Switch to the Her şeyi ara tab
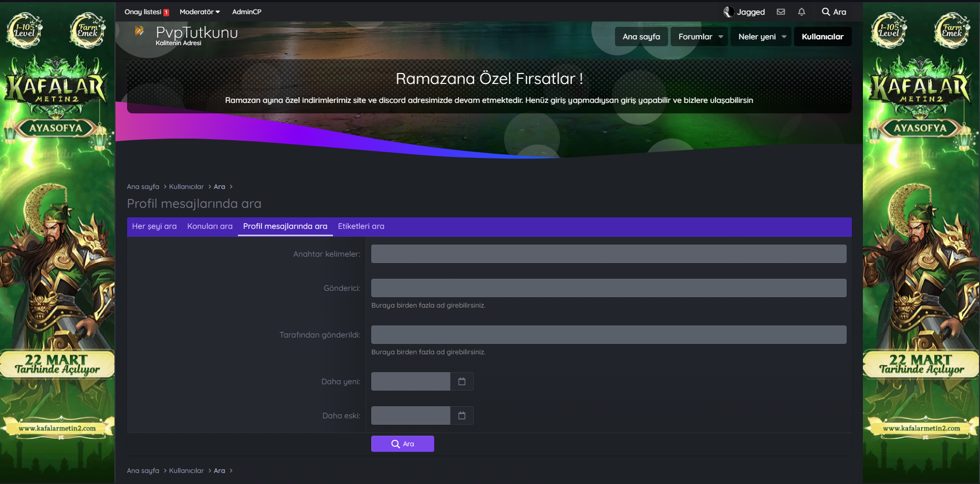This screenshot has width=980, height=484. tap(154, 226)
